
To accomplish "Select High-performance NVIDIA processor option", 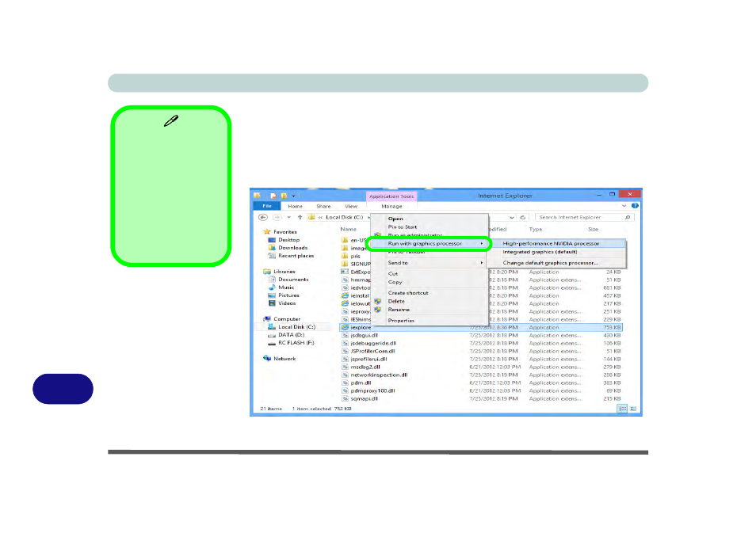I will tap(557, 244).
